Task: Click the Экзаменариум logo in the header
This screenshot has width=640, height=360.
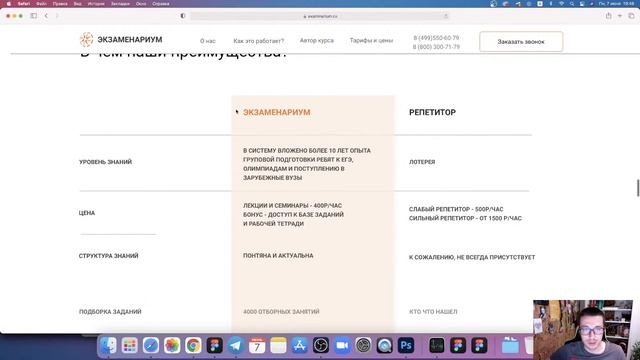Action: point(121,40)
